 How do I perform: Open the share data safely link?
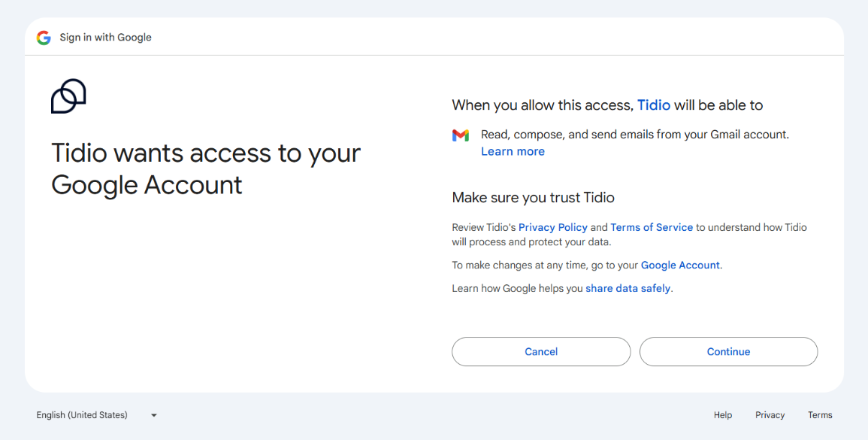point(628,288)
